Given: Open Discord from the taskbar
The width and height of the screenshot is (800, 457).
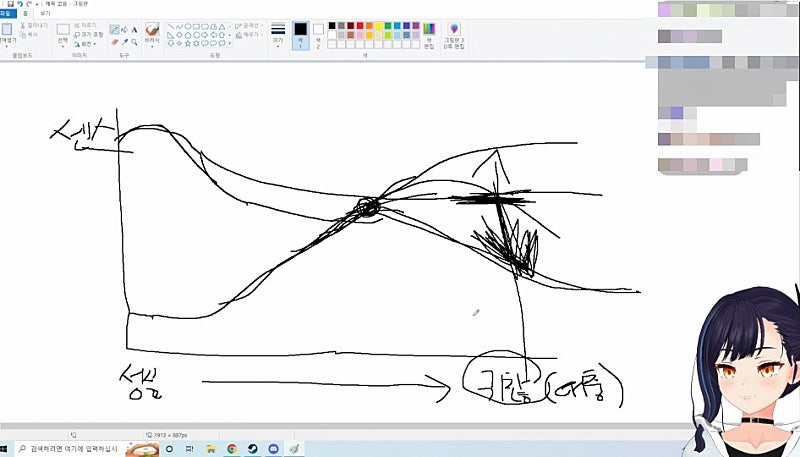Looking at the screenshot, I should (x=273, y=449).
